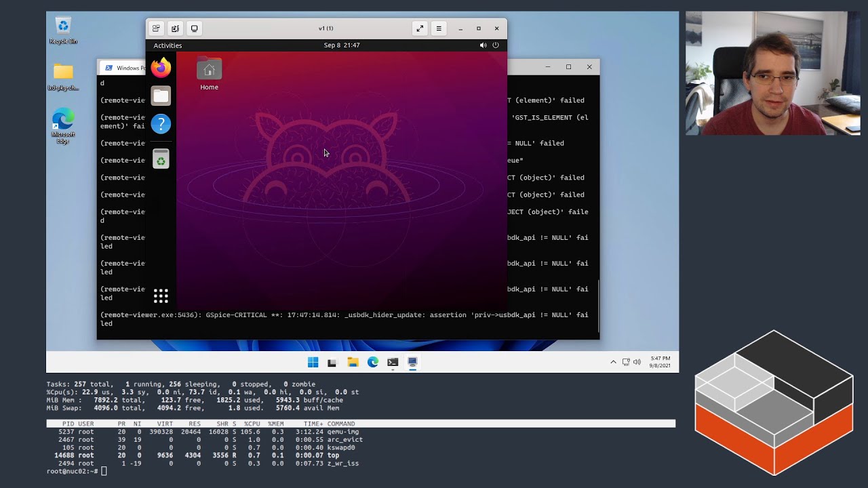
Task: Open the Help icon in the dock
Action: [161, 124]
